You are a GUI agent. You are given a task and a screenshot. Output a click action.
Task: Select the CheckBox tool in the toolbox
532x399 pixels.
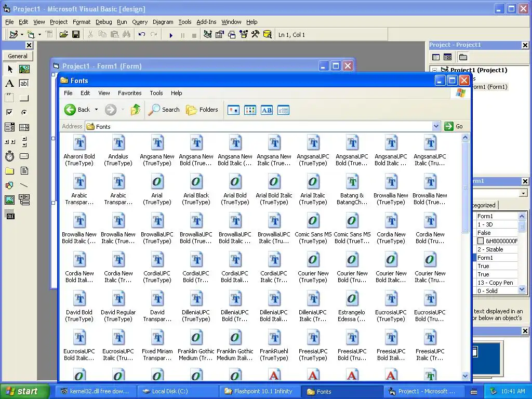pos(10,112)
